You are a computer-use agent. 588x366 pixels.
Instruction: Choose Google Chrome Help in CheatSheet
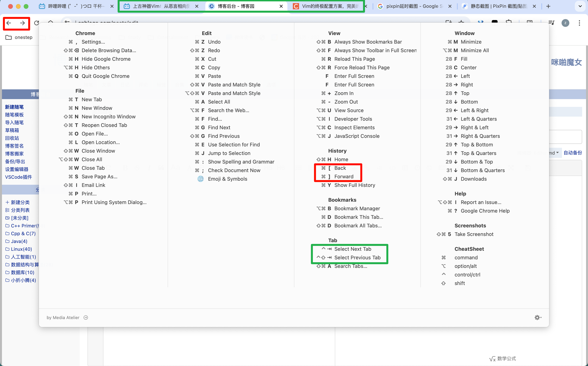pyautogui.click(x=485, y=211)
